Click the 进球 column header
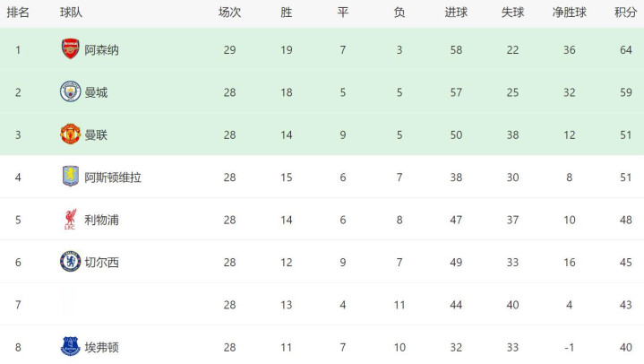This screenshot has height=364, width=644. (456, 13)
